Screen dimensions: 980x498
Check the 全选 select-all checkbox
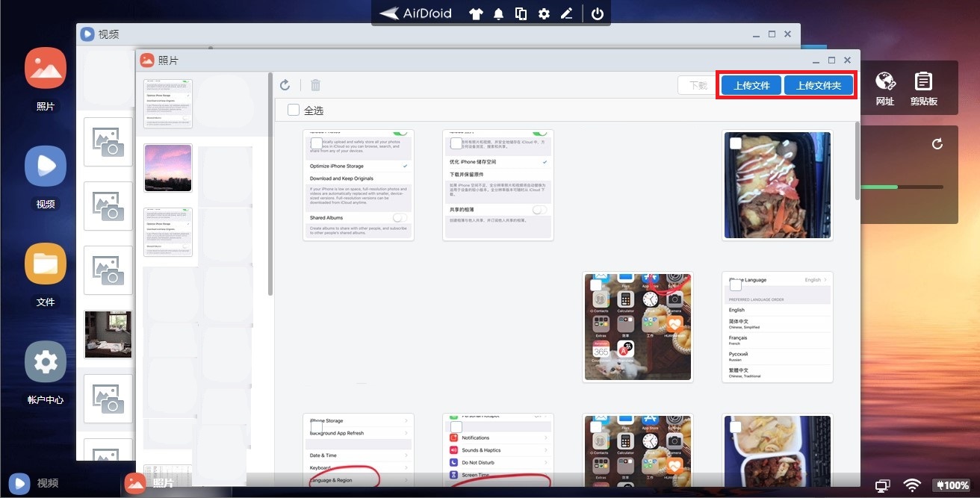(294, 111)
